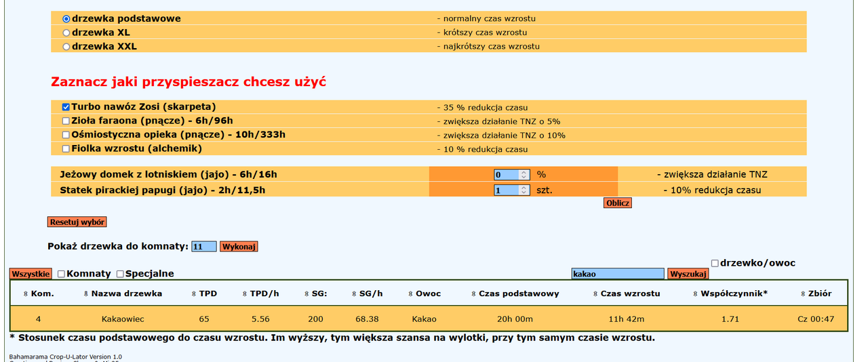Click the Kom. value 4 cell
The width and height of the screenshot is (868, 362).
(x=39, y=319)
